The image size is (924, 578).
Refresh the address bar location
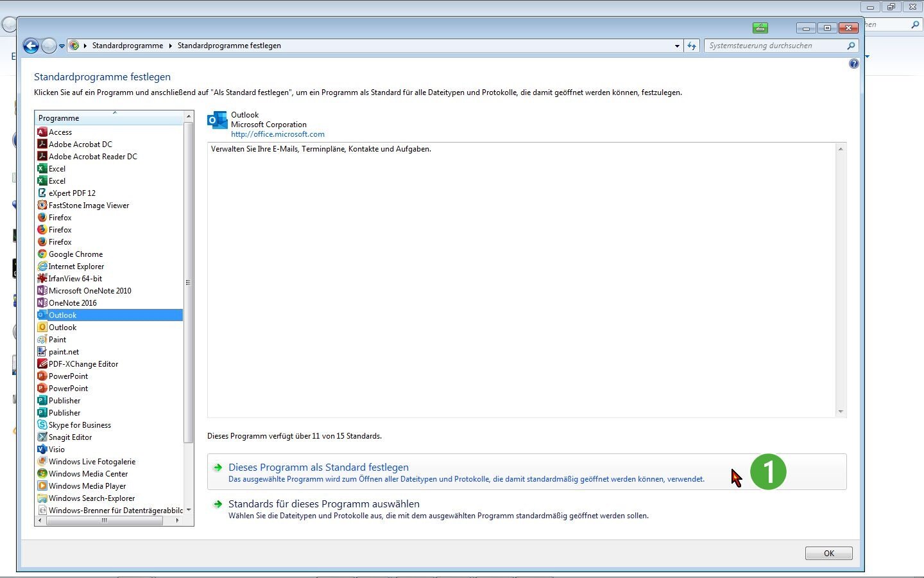pyautogui.click(x=691, y=46)
